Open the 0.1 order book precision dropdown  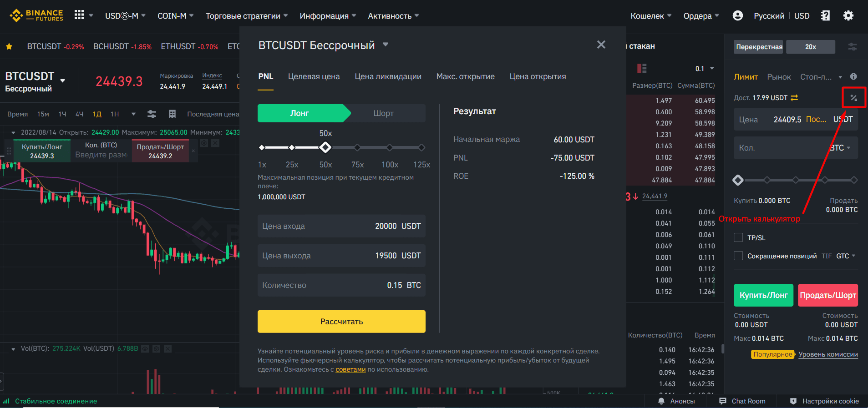pyautogui.click(x=705, y=69)
